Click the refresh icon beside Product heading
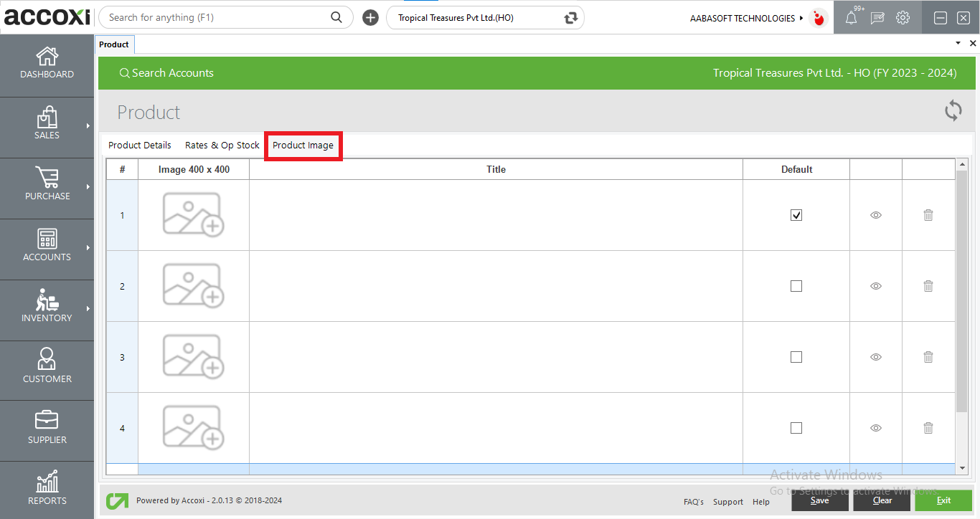The height and width of the screenshot is (519, 980). (x=953, y=110)
